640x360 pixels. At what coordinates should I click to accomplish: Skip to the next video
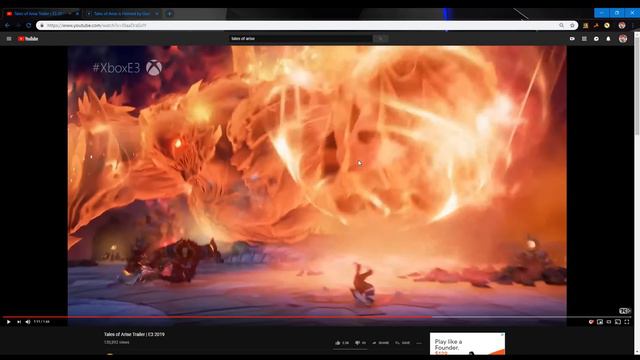[19, 322]
